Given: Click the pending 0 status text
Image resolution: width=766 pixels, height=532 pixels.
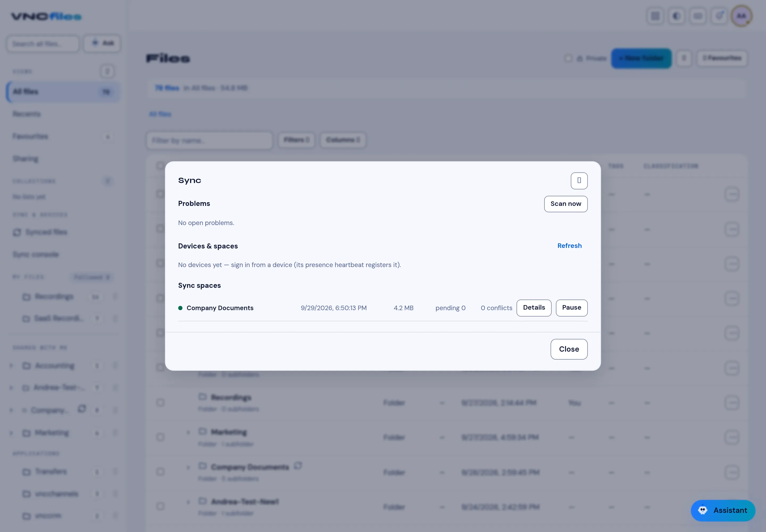Looking at the screenshot, I should [450, 308].
